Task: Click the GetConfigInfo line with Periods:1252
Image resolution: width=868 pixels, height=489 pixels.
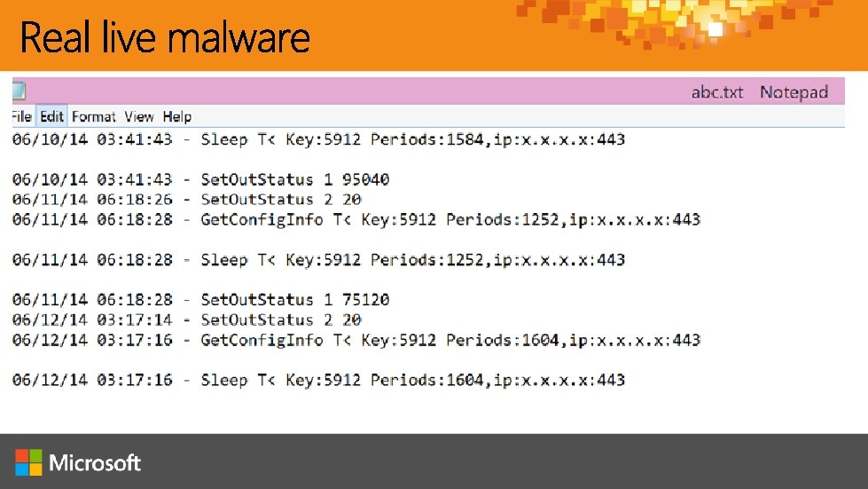Action: [x=356, y=219]
